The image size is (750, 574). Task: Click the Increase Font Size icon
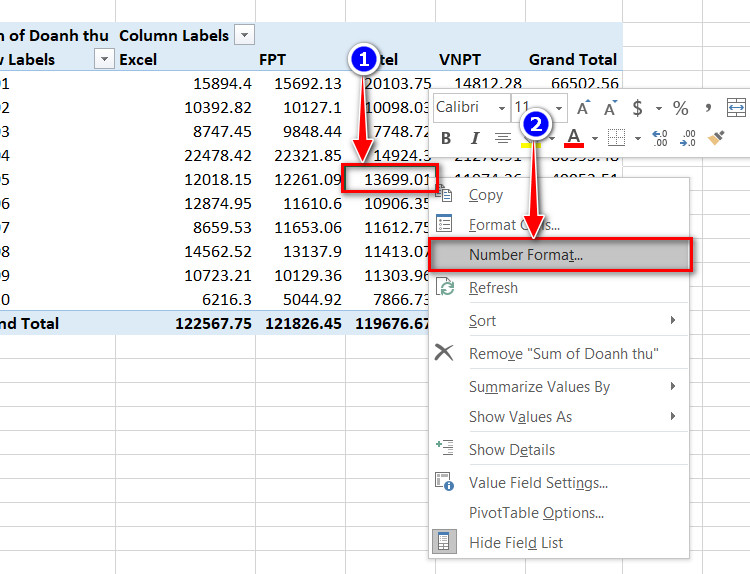click(x=583, y=108)
